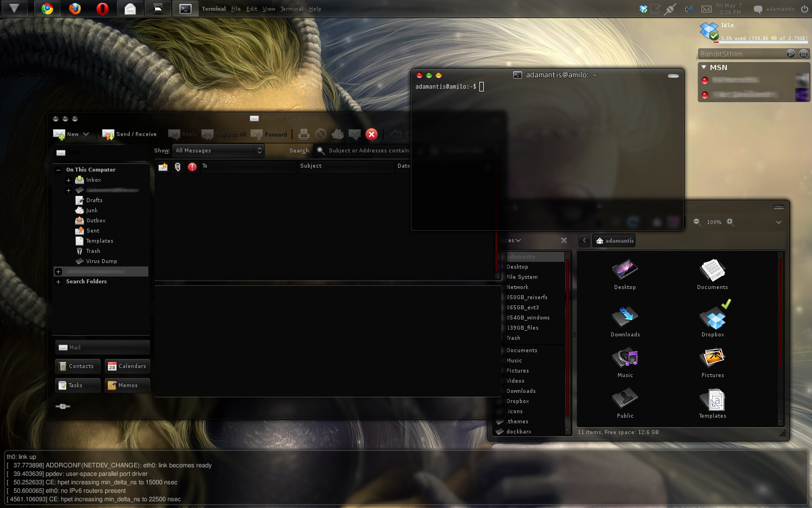Open the Edit menu in the menu bar
The width and height of the screenshot is (812, 508).
(x=251, y=9)
